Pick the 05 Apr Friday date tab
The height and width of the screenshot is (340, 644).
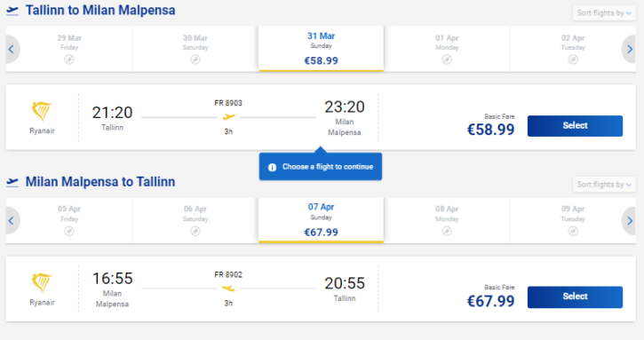pos(69,220)
